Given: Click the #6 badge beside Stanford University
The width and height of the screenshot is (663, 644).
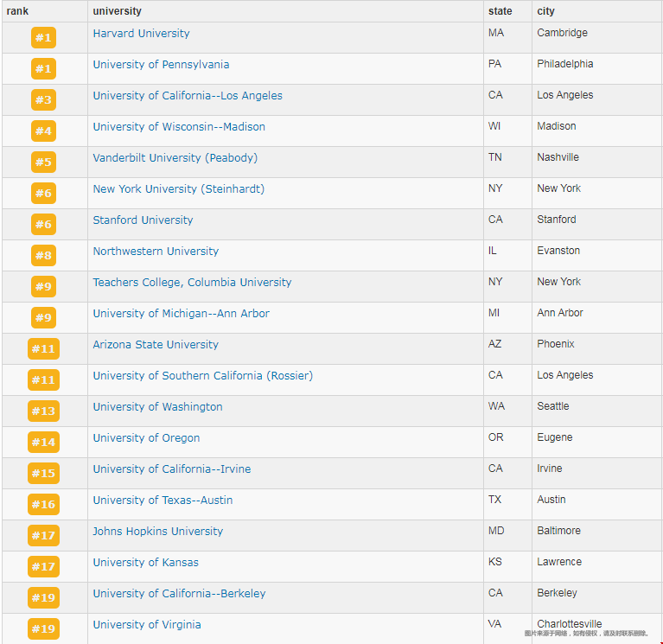Looking at the screenshot, I should (x=43, y=225).
